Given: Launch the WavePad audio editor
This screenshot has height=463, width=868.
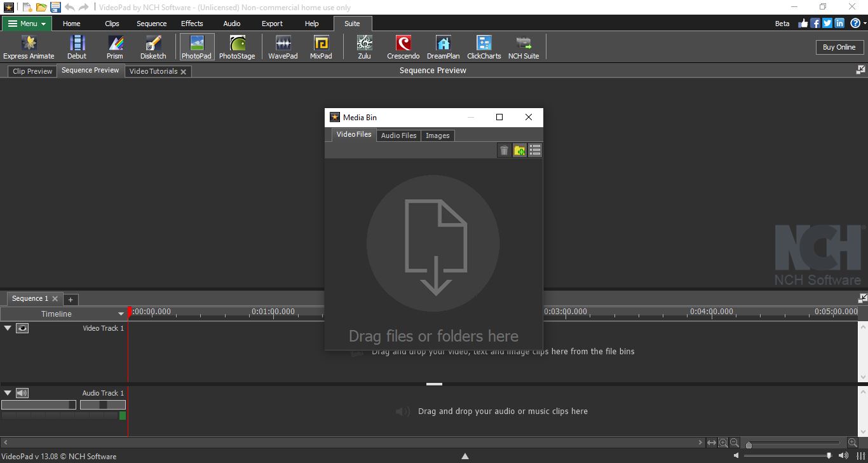Looking at the screenshot, I should 283,47.
